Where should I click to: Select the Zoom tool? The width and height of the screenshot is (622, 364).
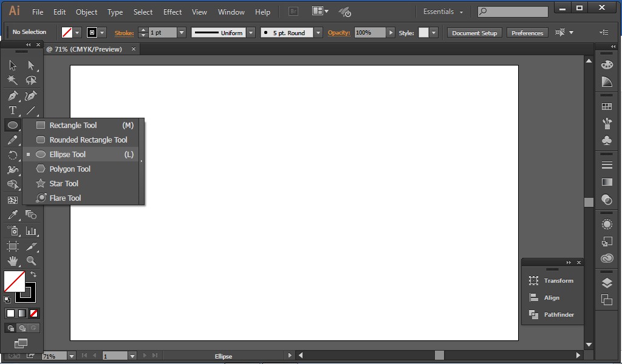tap(30, 261)
